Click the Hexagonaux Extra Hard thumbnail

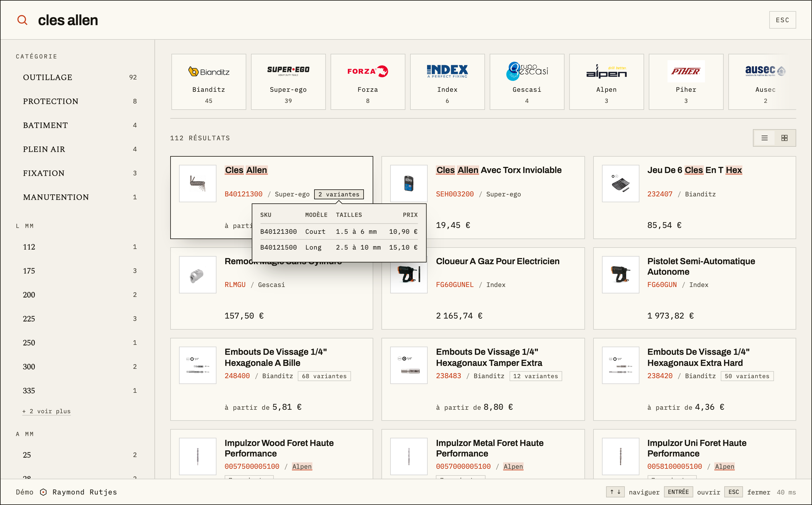pos(620,365)
